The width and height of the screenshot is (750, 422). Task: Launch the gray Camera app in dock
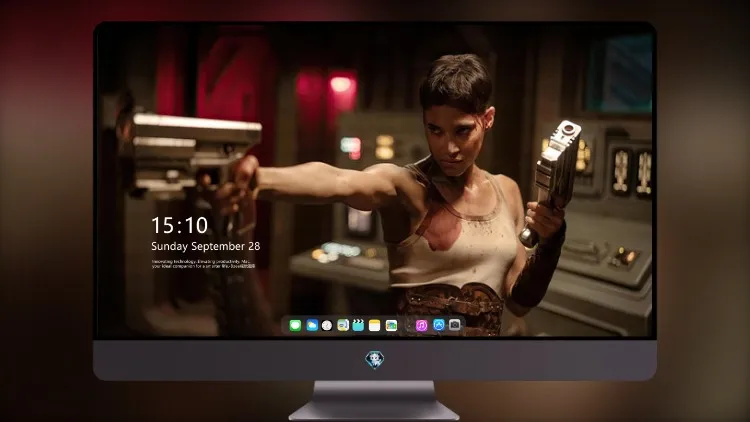coord(455,325)
